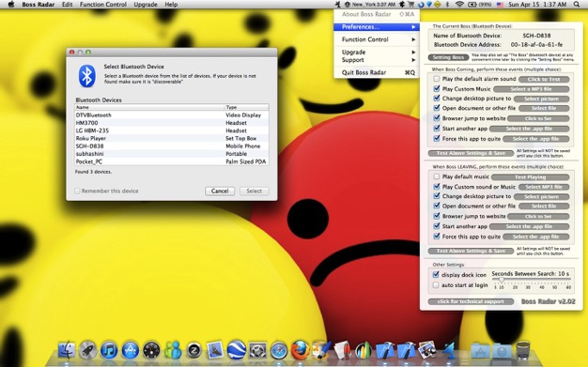588x367 pixels.
Task: Select the LG HBM-235 device row
Action: click(172, 130)
